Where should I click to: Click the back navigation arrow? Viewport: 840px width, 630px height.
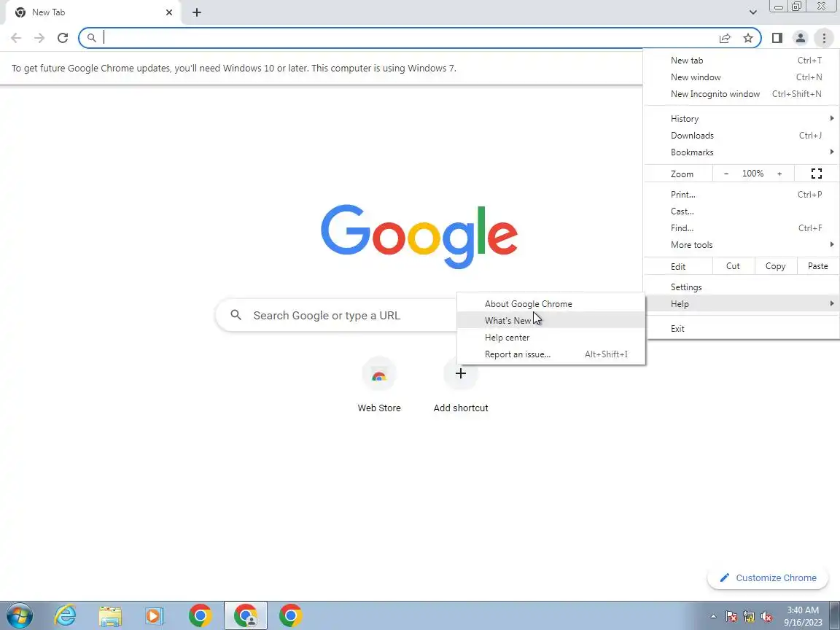16,38
